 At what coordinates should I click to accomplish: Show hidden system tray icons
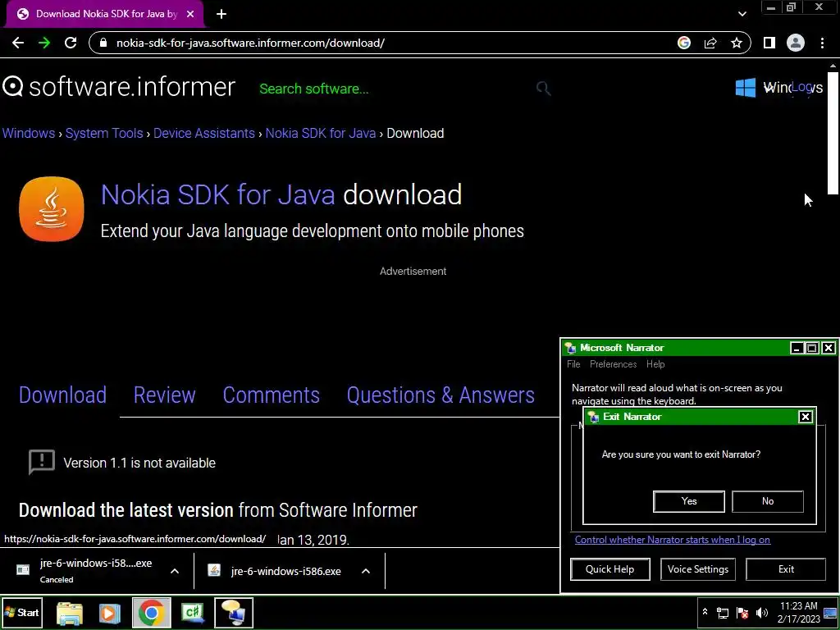pyautogui.click(x=705, y=613)
